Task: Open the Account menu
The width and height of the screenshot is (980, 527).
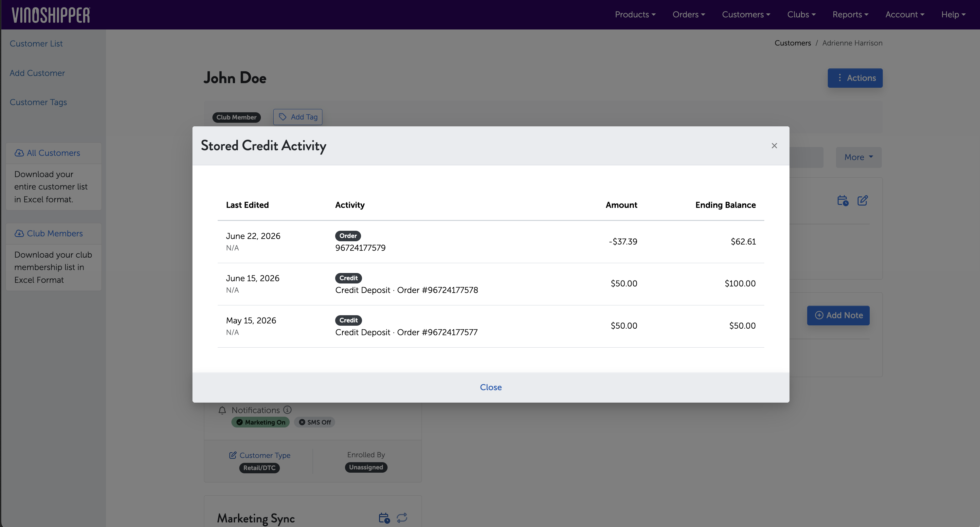Action: 905,14
